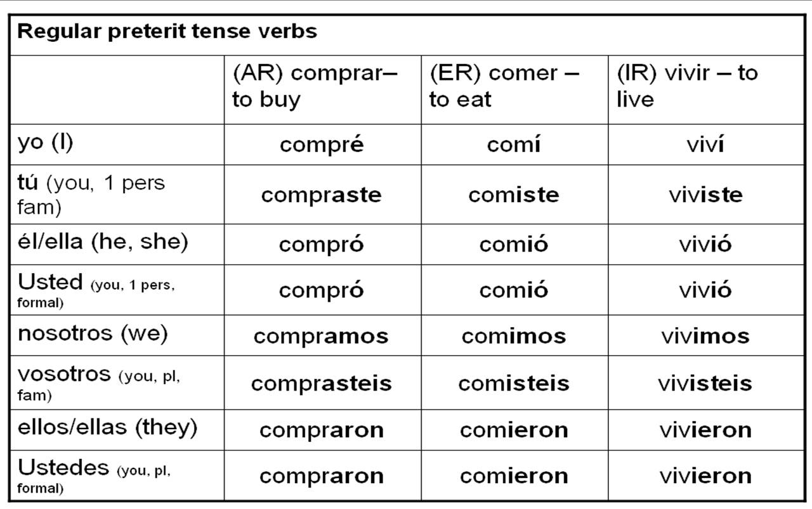
Task: Click 'vivieron' in the Ustedes row
Action: pyautogui.click(x=705, y=476)
